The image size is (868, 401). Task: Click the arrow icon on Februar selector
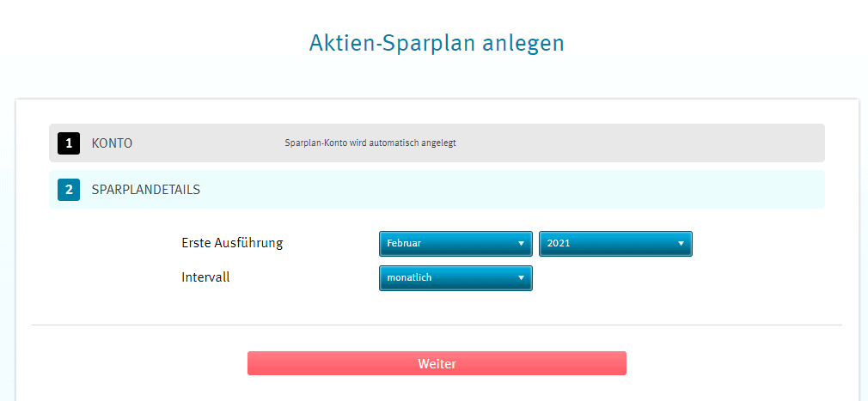click(x=521, y=244)
